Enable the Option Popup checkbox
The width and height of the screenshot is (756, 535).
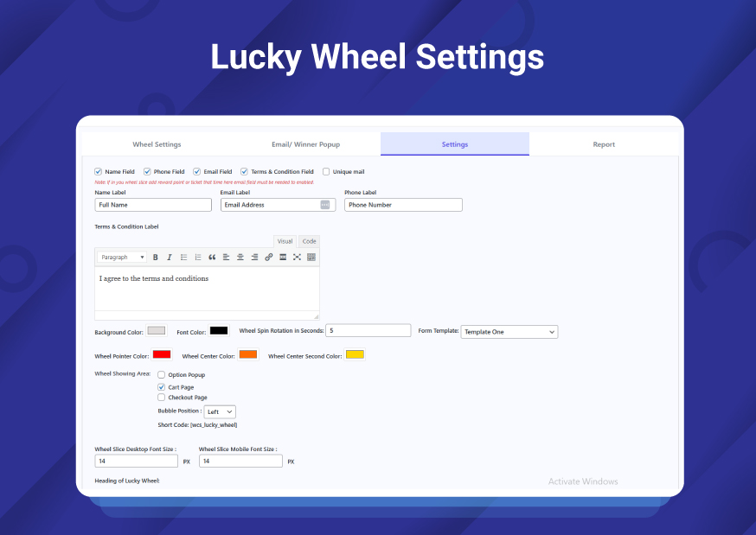(162, 374)
